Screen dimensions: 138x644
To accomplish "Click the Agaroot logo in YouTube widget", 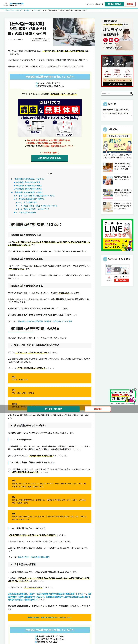I will (x=109, y=279).
